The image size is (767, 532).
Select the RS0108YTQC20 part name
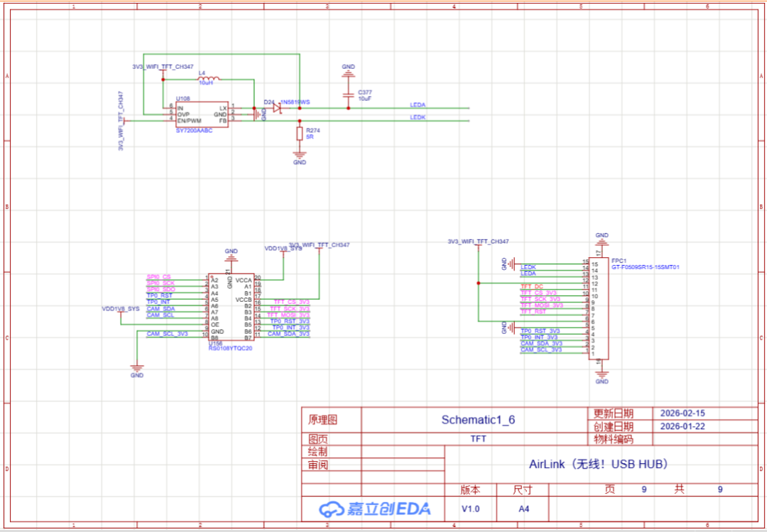tap(230, 349)
